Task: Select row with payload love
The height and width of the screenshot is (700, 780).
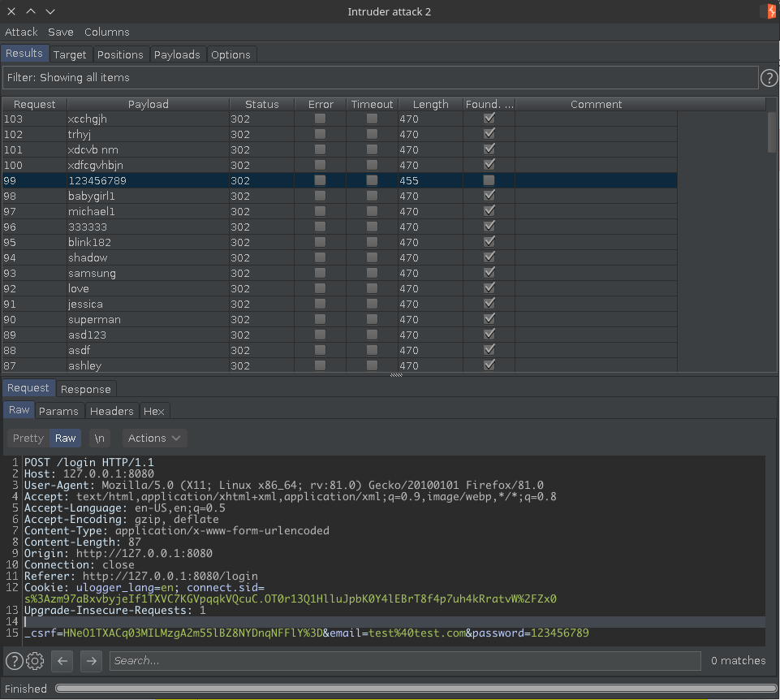Action: [x=339, y=289]
